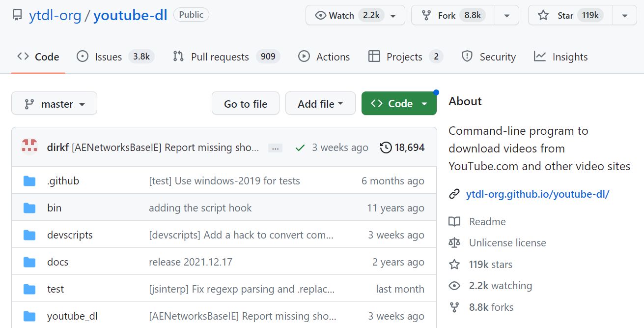Open the master branch selector
This screenshot has height=328, width=644.
(x=54, y=103)
